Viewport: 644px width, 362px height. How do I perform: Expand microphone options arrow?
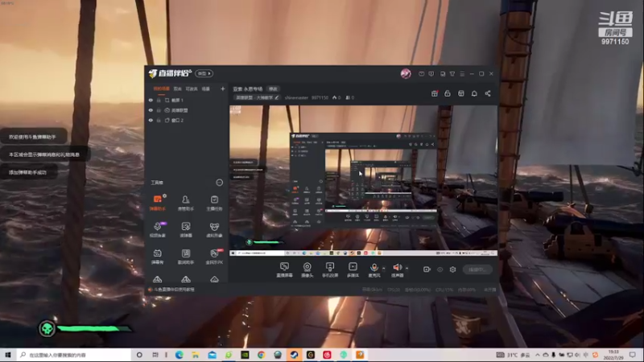tap(384, 269)
